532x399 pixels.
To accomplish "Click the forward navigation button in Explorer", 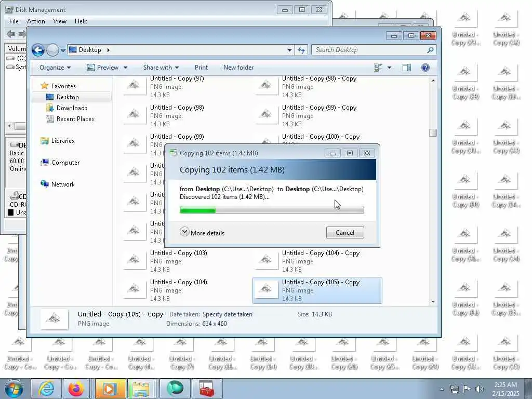I will 52,50.
